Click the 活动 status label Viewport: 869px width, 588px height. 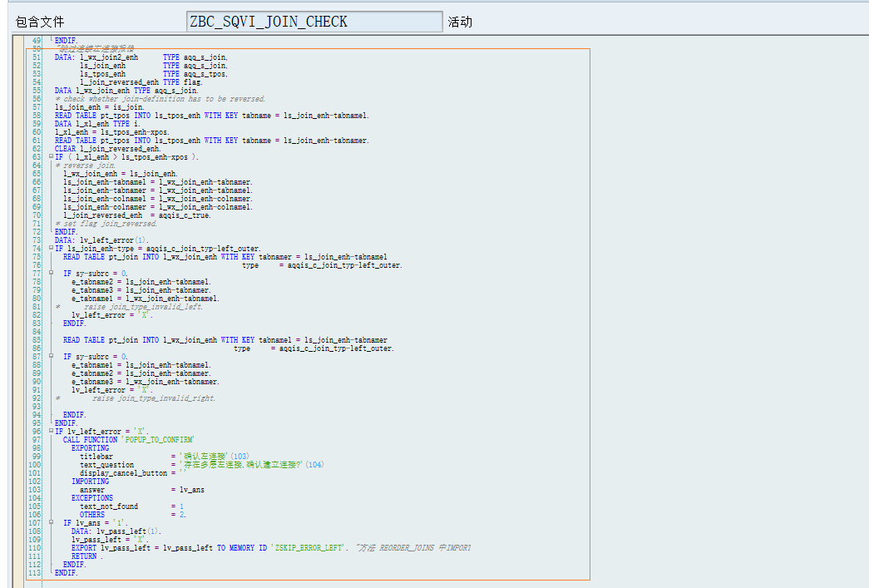point(460,22)
